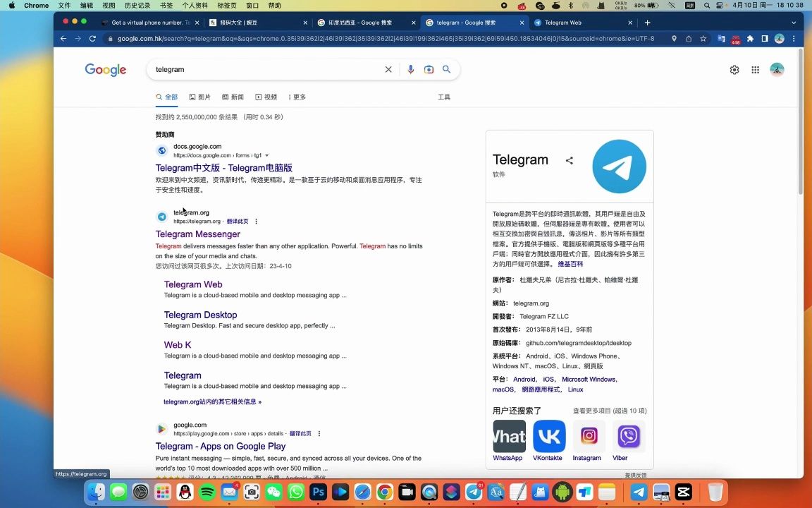Toggle the Chrome side panel icon
The height and width of the screenshot is (508, 812).
click(x=765, y=38)
